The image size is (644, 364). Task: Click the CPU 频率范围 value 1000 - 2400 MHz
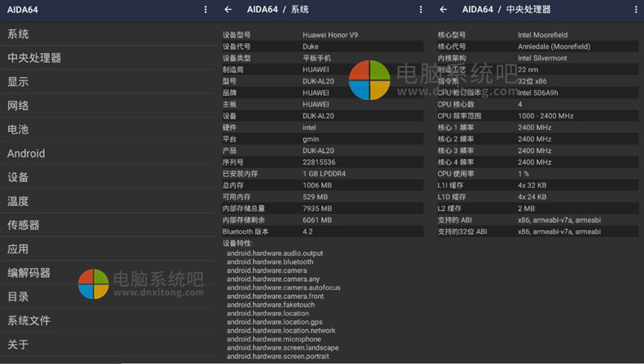pos(546,115)
